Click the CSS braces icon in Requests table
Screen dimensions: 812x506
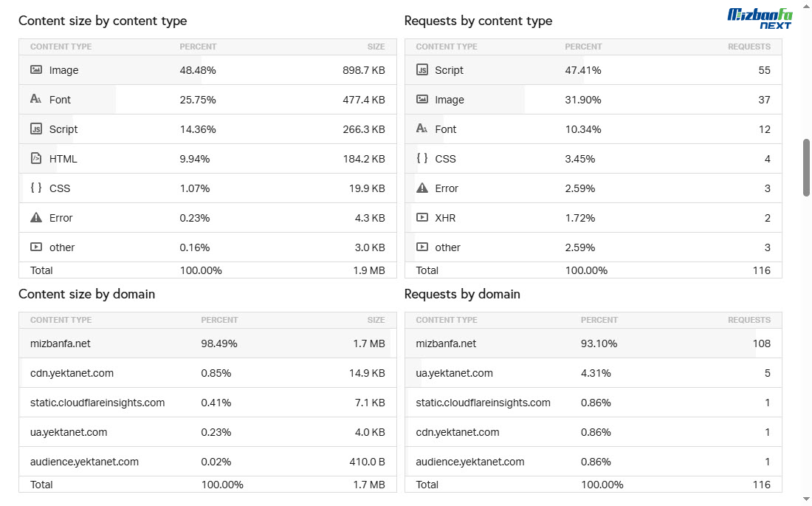[422, 158]
